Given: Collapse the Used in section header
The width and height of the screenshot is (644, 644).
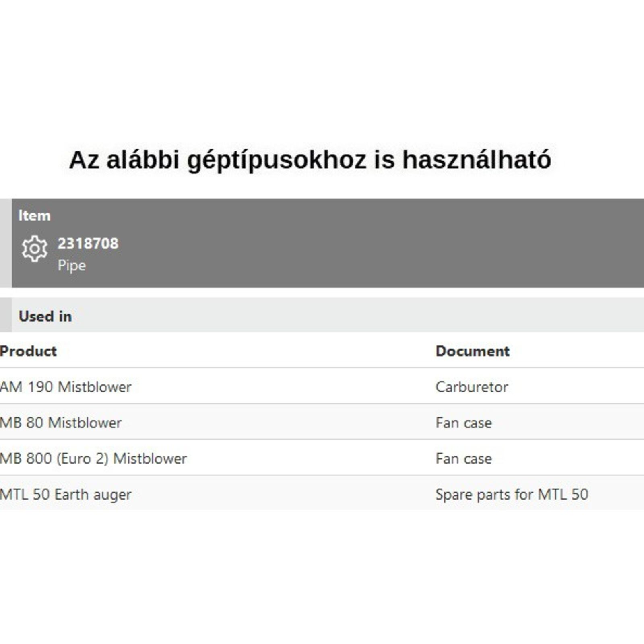Looking at the screenshot, I should coord(45,316).
